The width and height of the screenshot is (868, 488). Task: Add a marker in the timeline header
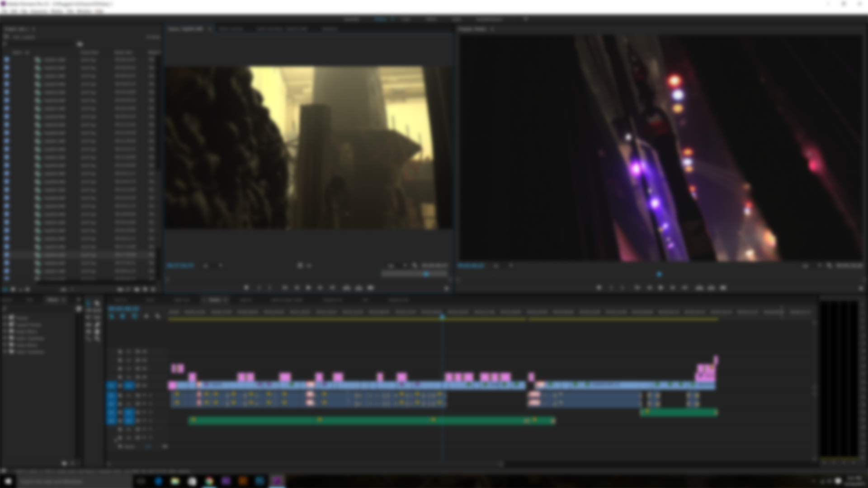tap(146, 316)
